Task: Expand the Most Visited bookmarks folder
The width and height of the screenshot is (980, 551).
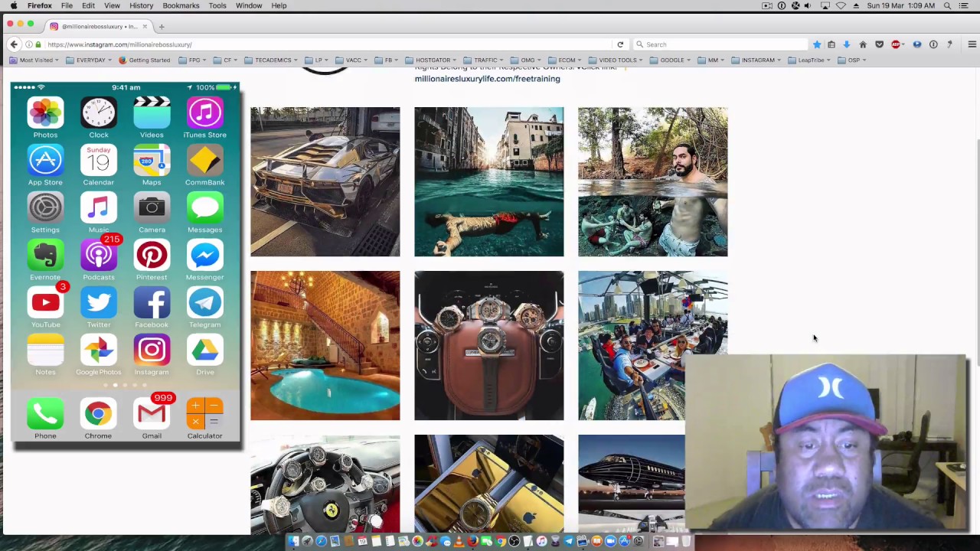Action: click(32, 60)
